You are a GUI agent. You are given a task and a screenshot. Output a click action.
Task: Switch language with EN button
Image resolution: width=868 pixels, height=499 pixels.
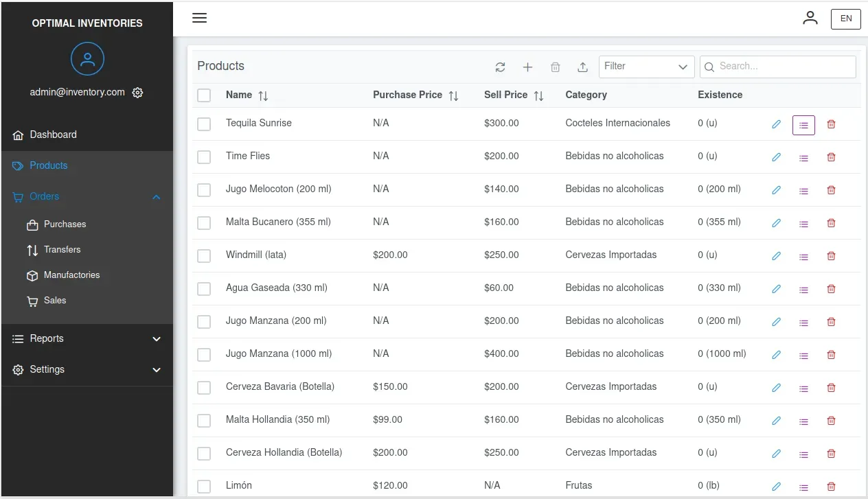click(x=846, y=19)
